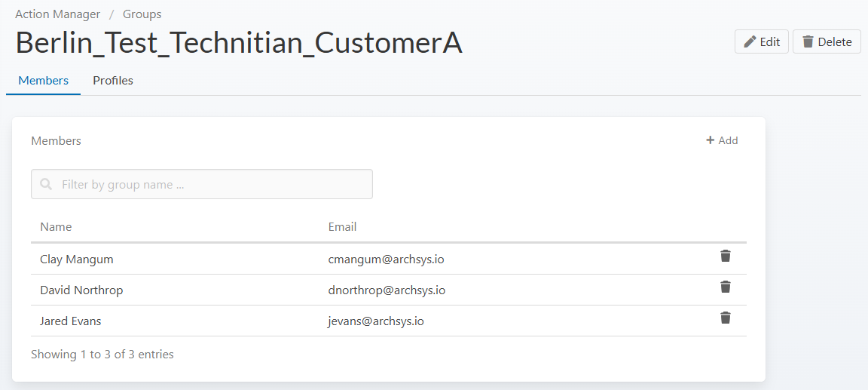Click jevans@archsys.io email address

click(x=376, y=321)
